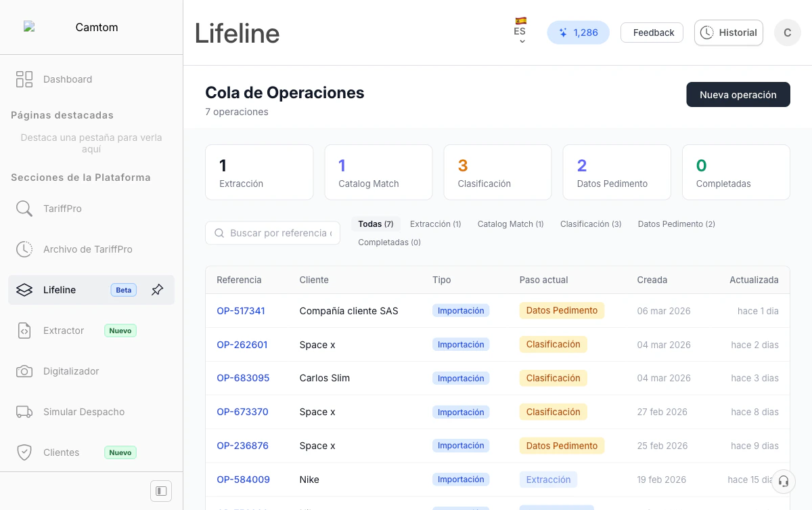812x510 pixels.
Task: Go to the Dashboard
Action: pos(68,79)
